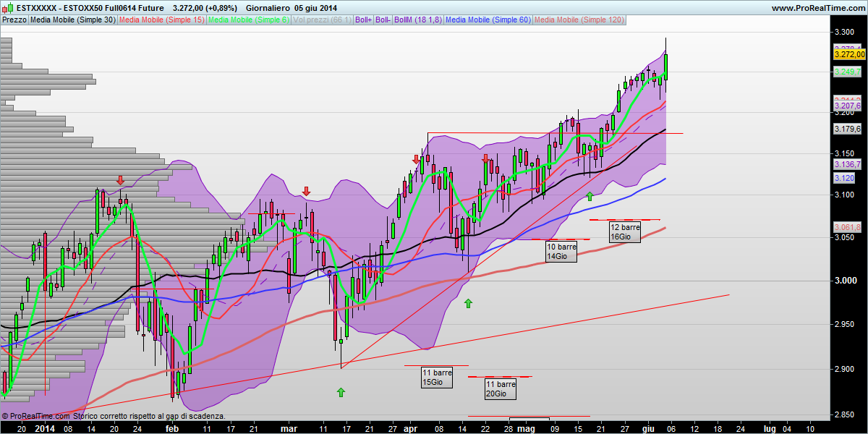Select the Boll+ indicator label
This screenshot has height=434, width=868.
point(363,20)
